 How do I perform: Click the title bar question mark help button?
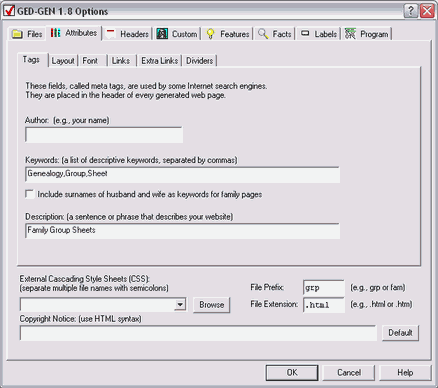[411, 11]
